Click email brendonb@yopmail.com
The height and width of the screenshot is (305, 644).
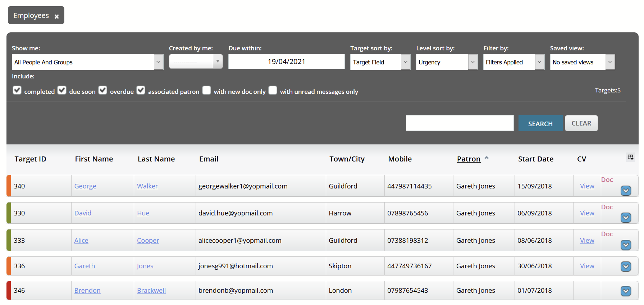pyautogui.click(x=236, y=290)
